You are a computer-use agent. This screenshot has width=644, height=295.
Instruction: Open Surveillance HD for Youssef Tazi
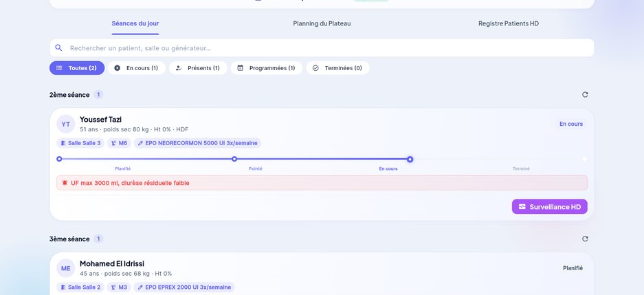coord(550,207)
